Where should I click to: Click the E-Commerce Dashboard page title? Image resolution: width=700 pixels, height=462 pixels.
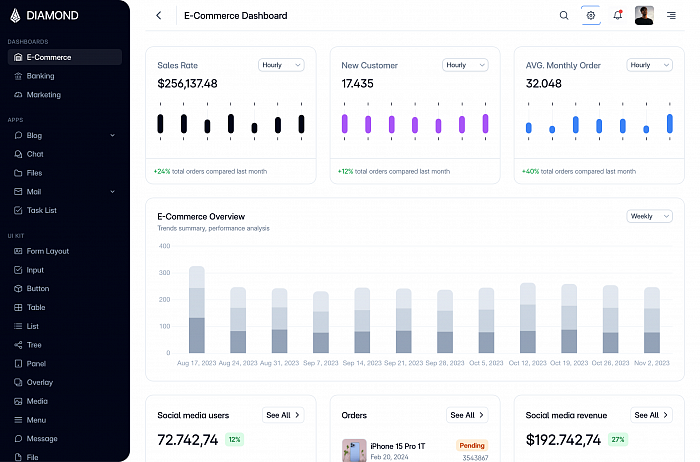pos(236,16)
